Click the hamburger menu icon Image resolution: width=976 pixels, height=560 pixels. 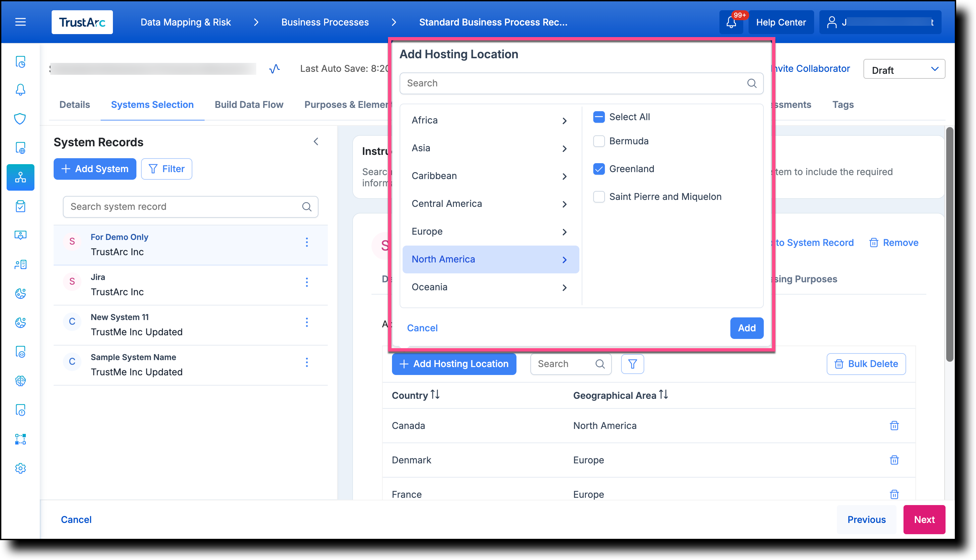tap(20, 22)
